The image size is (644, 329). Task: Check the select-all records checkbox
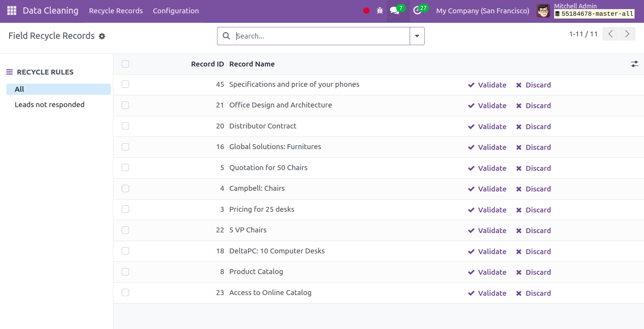(125, 64)
